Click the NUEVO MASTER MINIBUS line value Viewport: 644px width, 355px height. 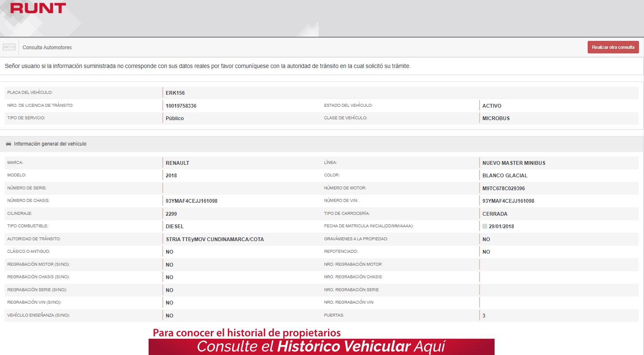(513, 163)
